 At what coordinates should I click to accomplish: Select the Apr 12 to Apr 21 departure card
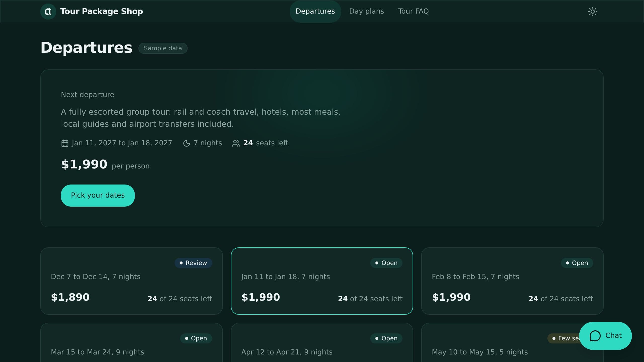[x=322, y=342]
